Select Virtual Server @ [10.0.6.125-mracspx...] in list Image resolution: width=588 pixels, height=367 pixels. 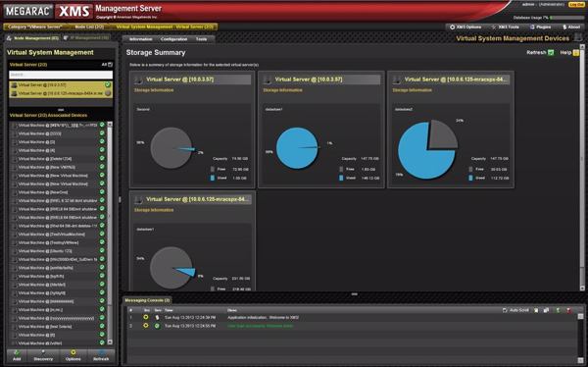click(61, 93)
